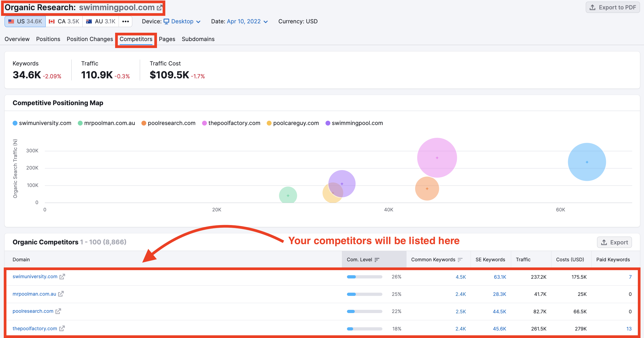Click the Export to PDF button
The width and height of the screenshot is (644, 338).
pos(613,8)
